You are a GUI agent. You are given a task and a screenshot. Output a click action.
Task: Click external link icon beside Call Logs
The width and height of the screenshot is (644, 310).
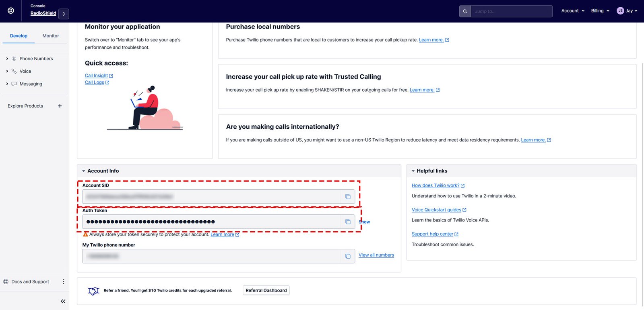tap(107, 83)
